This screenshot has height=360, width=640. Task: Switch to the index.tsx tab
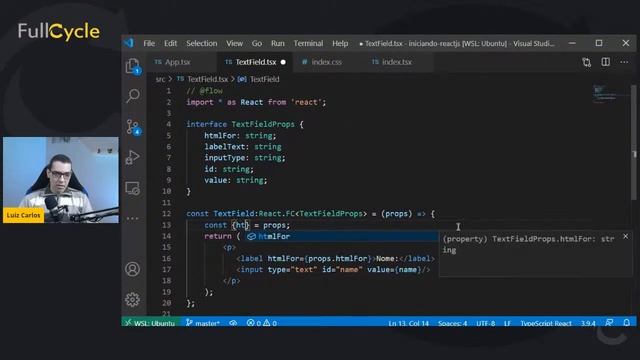click(397, 62)
